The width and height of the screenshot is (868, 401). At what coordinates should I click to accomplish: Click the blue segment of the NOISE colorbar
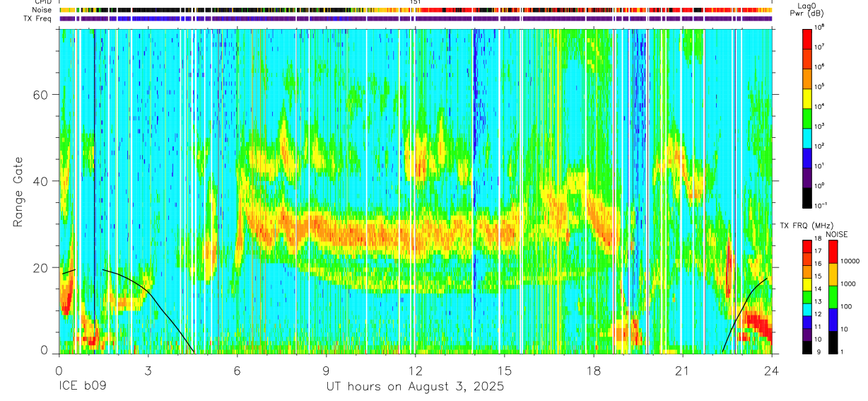(x=834, y=319)
